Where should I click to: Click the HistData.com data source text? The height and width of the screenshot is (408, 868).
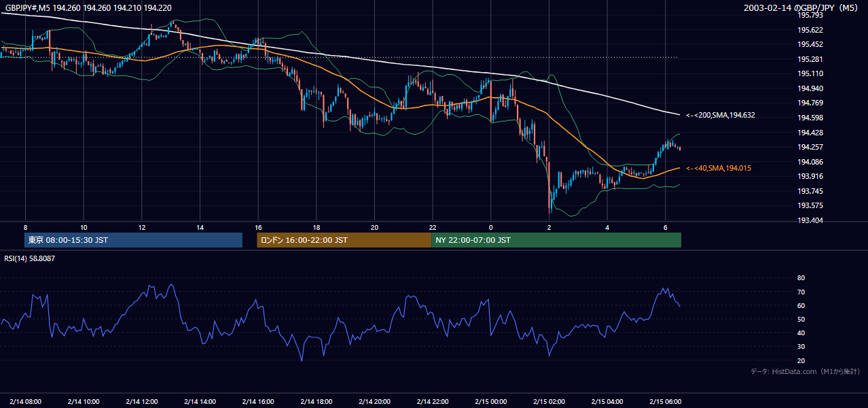[x=806, y=371]
